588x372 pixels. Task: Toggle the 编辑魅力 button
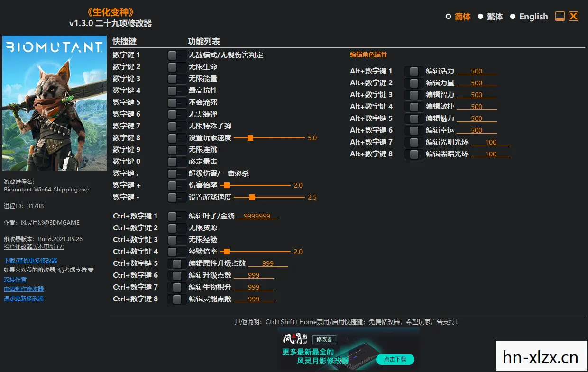click(414, 118)
